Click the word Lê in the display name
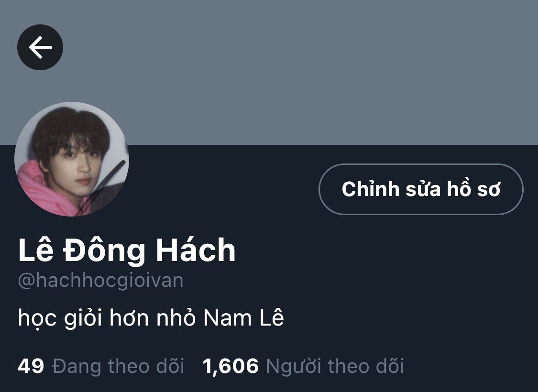The image size is (538, 392). tap(36, 250)
